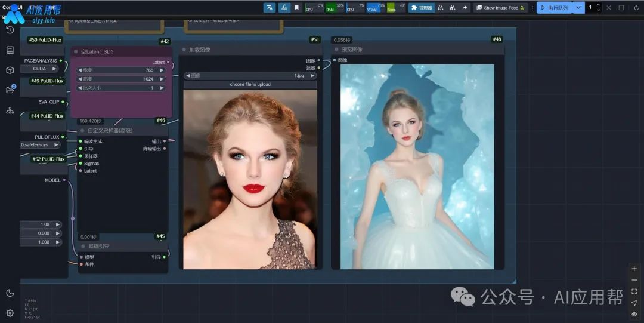Increase batch count with up stepper
The image size is (644, 323).
[x=599, y=5]
